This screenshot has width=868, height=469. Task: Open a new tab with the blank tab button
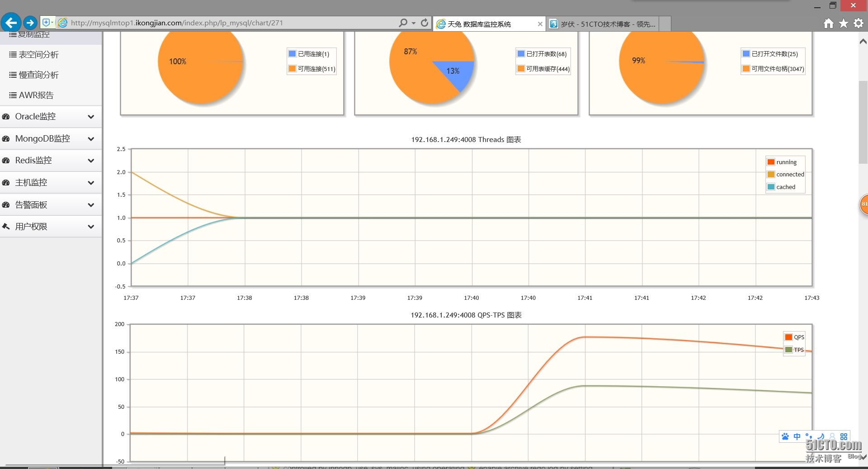(665, 24)
